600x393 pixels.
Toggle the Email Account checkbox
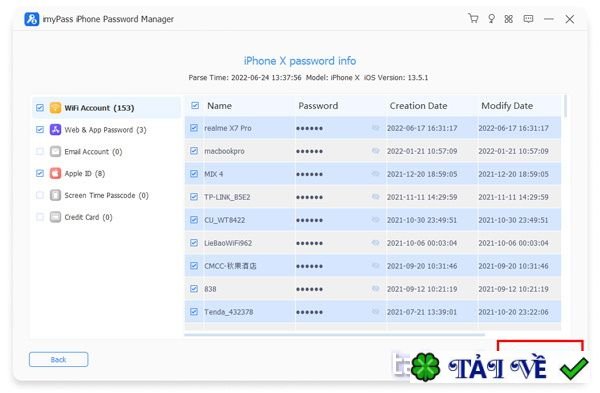(x=40, y=152)
